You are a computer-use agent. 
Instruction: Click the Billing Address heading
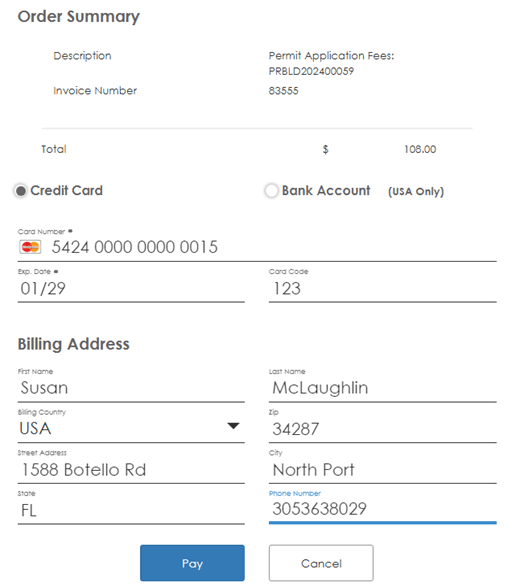[74, 344]
